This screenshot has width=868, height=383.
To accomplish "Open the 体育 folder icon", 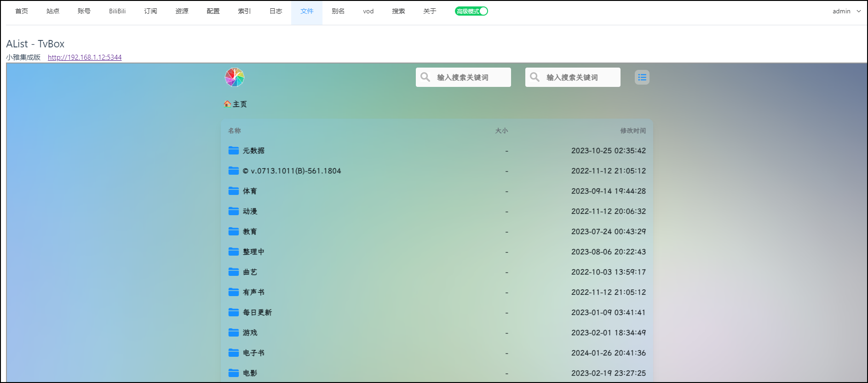I will pyautogui.click(x=234, y=191).
